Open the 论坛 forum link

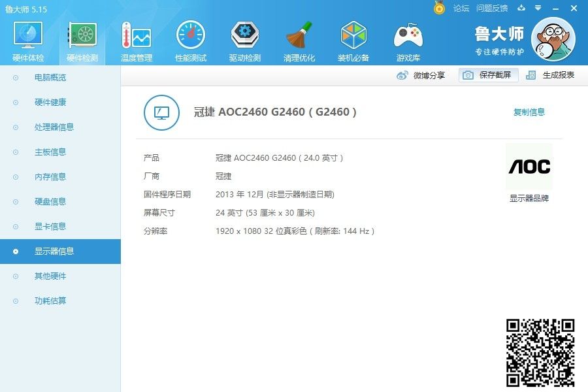click(x=461, y=8)
